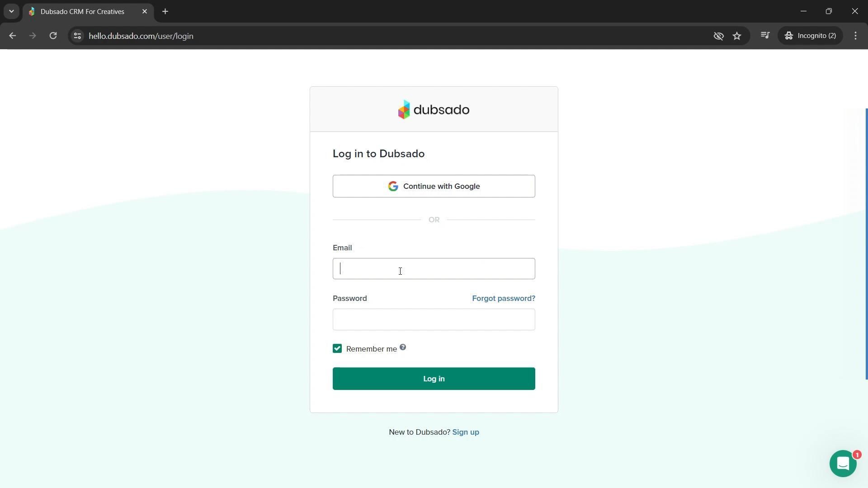Screen dimensions: 868x488
Task: Open the Incognito profile menu
Action: pyautogui.click(x=810, y=36)
